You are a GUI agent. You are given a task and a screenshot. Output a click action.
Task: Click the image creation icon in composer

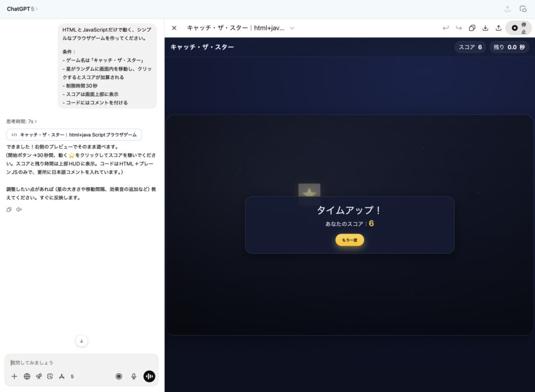pyautogui.click(x=50, y=376)
